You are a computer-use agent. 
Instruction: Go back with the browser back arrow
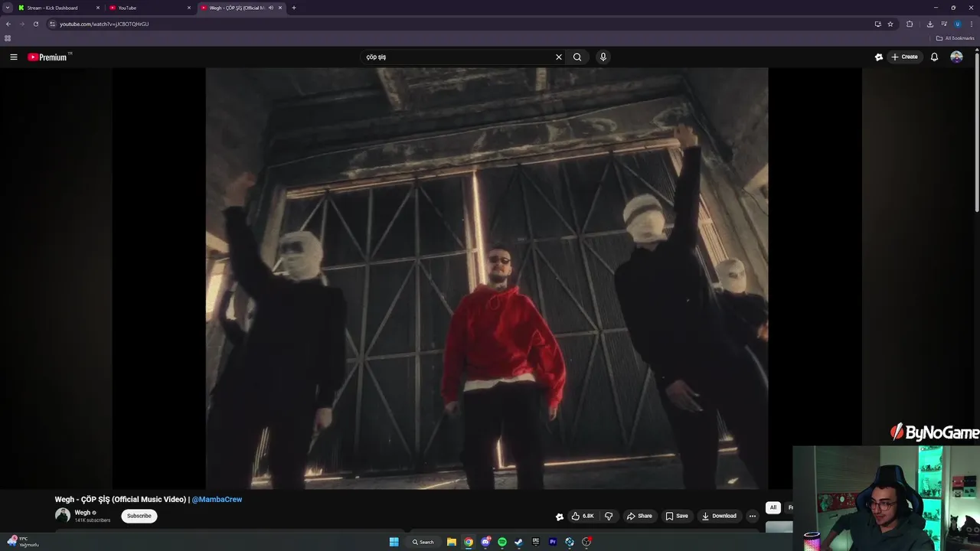click(x=8, y=24)
